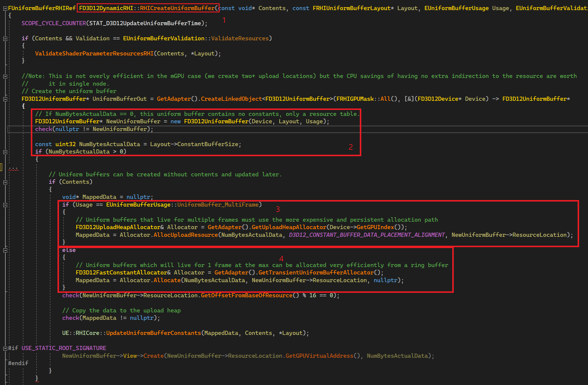Collapse the #if USE_STATIC_ROOT_SIGNATURE region
Screen dimensions: 588x385
click(5, 349)
